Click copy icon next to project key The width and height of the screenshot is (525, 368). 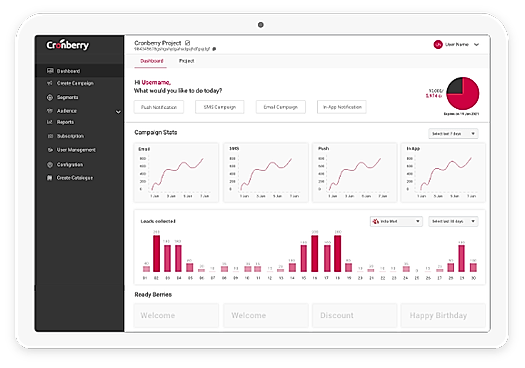(214, 49)
